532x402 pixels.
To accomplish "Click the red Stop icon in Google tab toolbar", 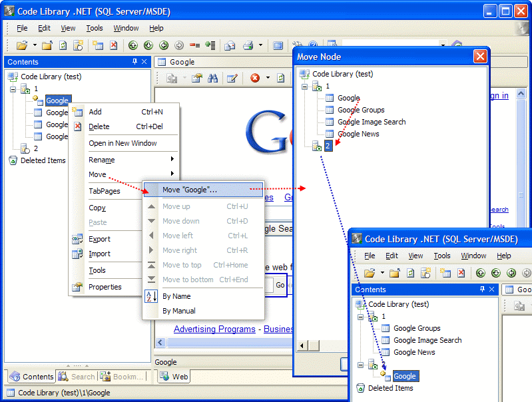I will pyautogui.click(x=255, y=78).
